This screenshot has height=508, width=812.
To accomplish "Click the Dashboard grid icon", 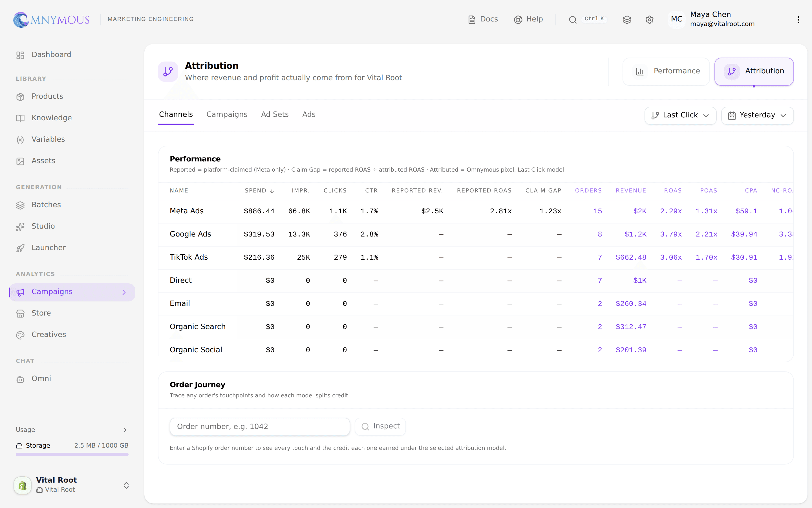I will (x=21, y=55).
